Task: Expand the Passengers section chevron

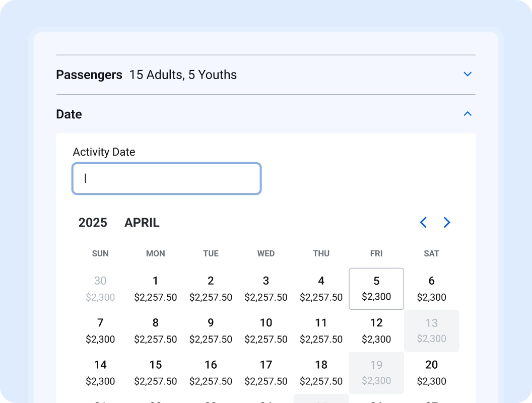Action: coord(468,75)
